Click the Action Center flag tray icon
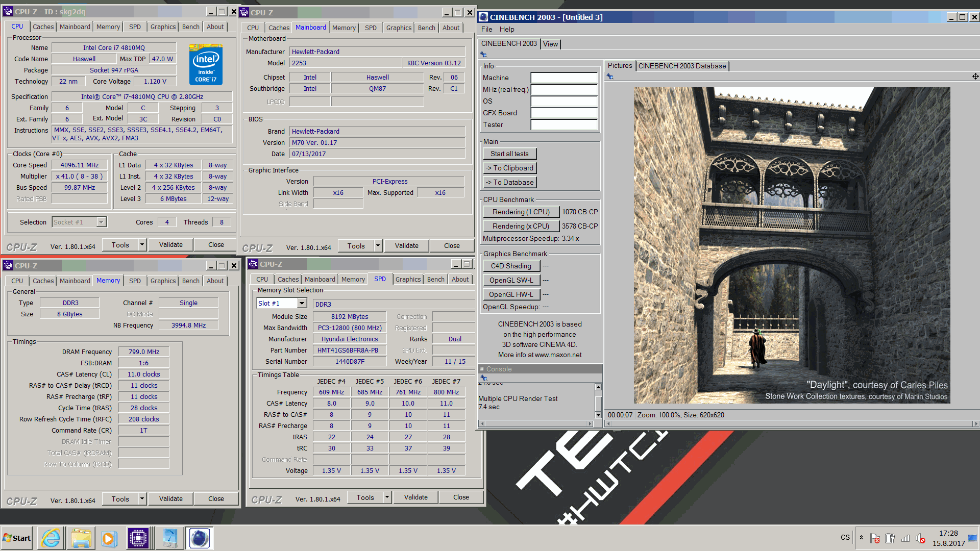Image resolution: width=980 pixels, height=551 pixels. [875, 538]
